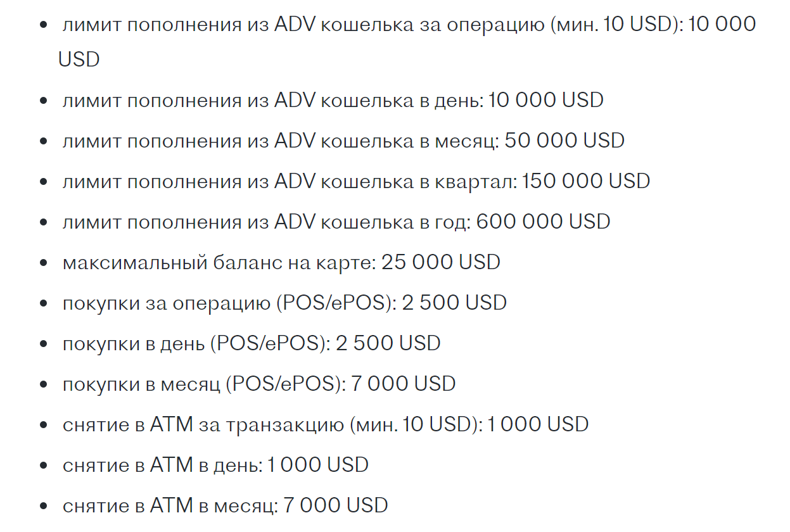This screenshot has height=532, width=790.
Task: Select the 7 000 USD monthly purchases amount
Action: tap(404, 384)
